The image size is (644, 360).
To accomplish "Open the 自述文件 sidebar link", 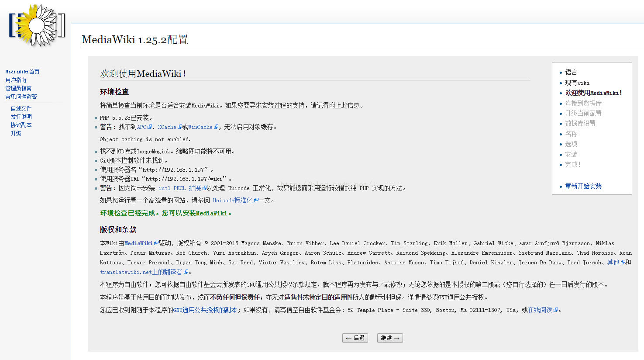I will coord(21,108).
